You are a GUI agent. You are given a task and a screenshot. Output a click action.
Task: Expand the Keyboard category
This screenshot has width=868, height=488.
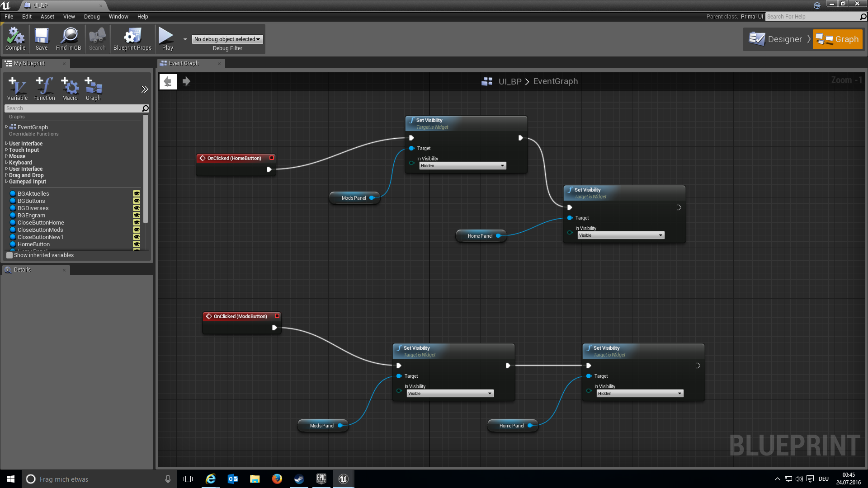click(x=6, y=162)
